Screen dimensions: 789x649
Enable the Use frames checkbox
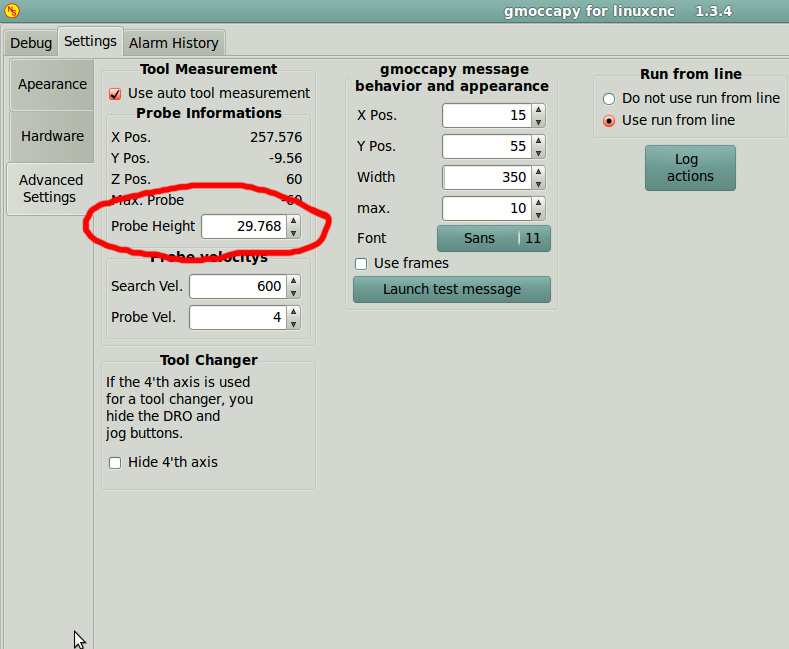(361, 264)
